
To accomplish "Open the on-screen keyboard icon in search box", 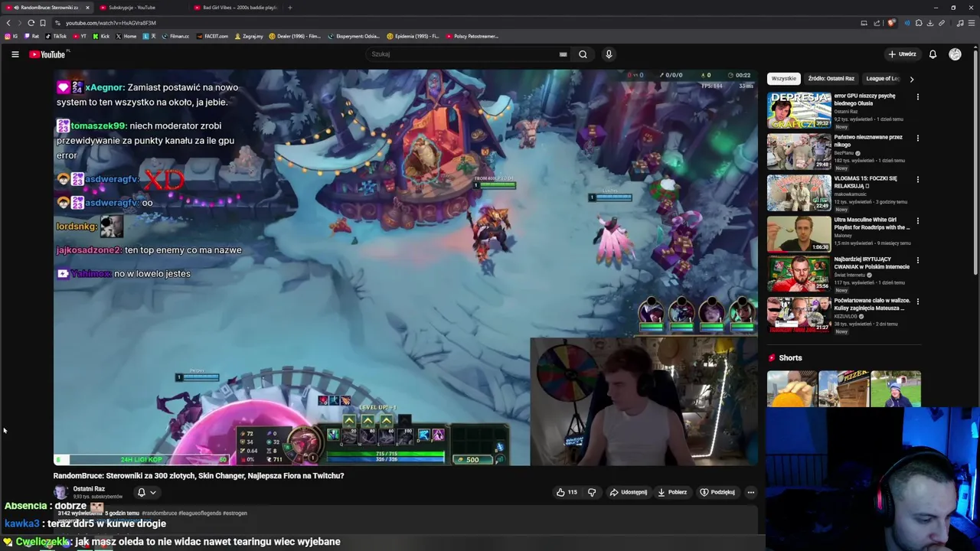I will pos(563,54).
